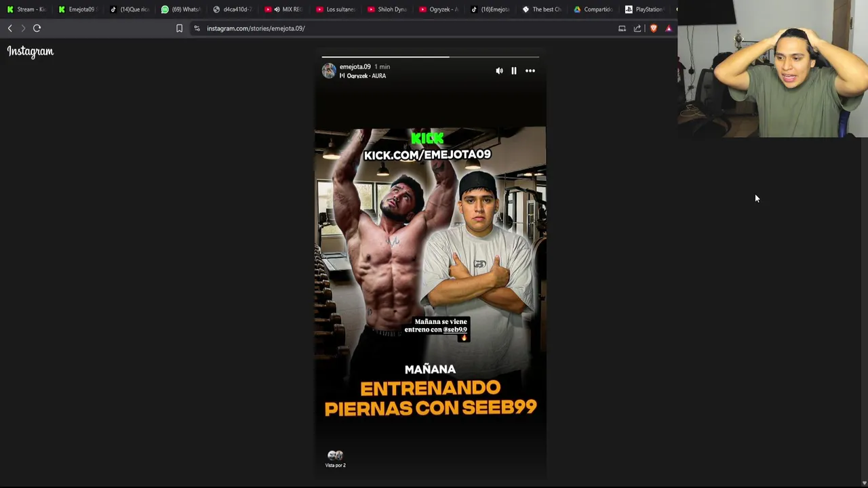The width and height of the screenshot is (868, 488).
Task: Open the Compartido Google Drive tab
Action: (593, 9)
